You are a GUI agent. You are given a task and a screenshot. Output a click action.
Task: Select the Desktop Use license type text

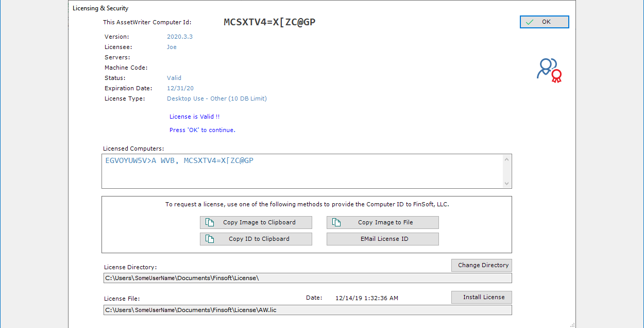pos(216,99)
